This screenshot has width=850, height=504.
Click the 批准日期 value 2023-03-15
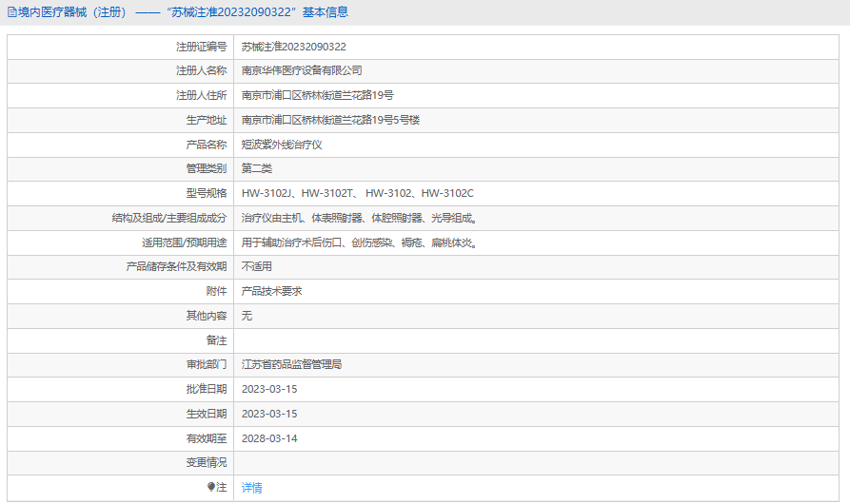pyautogui.click(x=269, y=389)
